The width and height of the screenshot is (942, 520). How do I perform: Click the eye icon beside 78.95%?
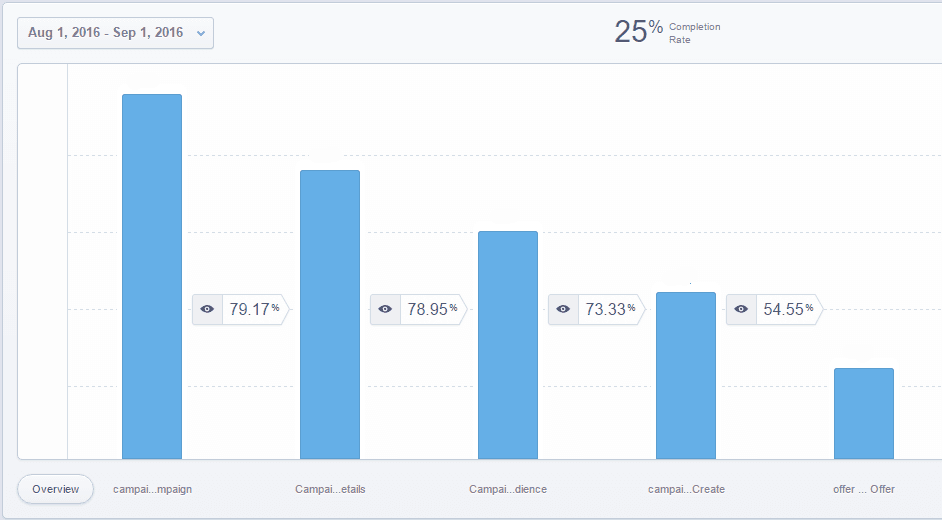pyautogui.click(x=385, y=310)
